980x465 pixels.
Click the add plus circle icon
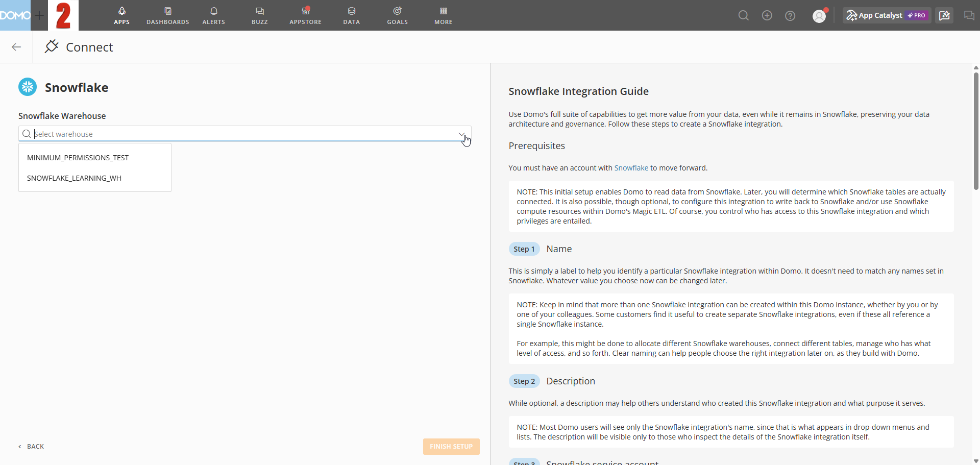(x=767, y=15)
